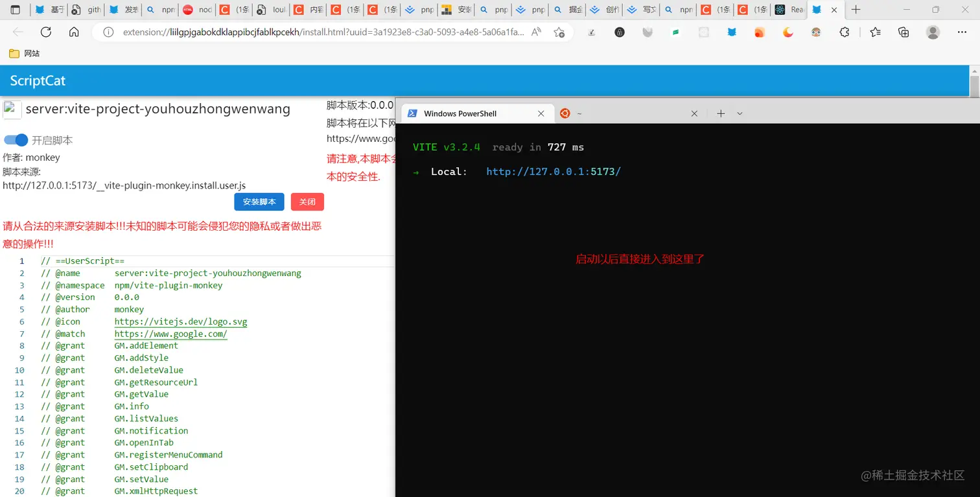Close the active ScriptCat browser tab
The width and height of the screenshot is (980, 497).
(x=834, y=10)
